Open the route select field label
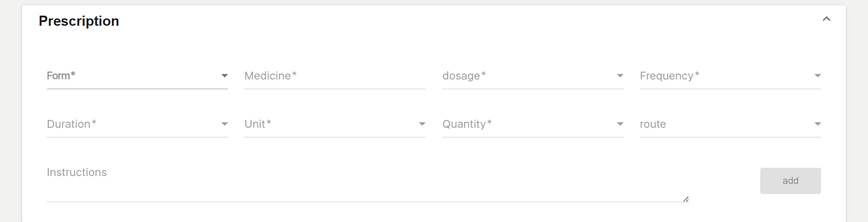868x222 pixels. pos(652,124)
